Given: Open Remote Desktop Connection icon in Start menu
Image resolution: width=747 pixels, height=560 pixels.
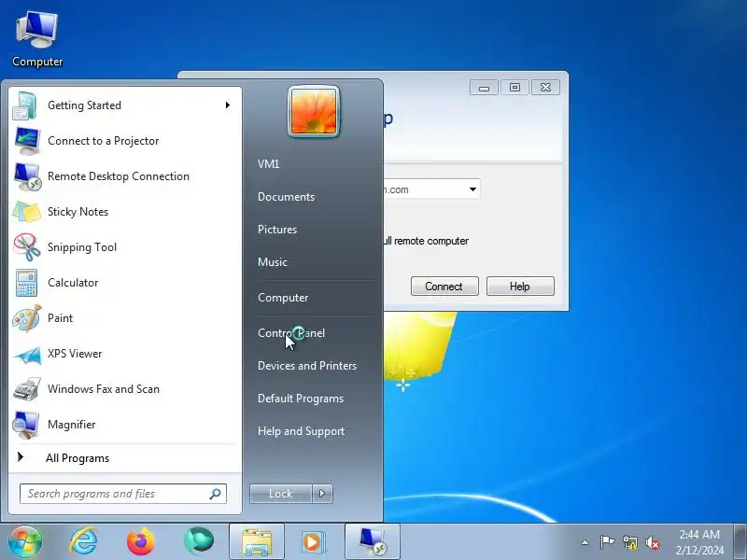Looking at the screenshot, I should click(27, 176).
